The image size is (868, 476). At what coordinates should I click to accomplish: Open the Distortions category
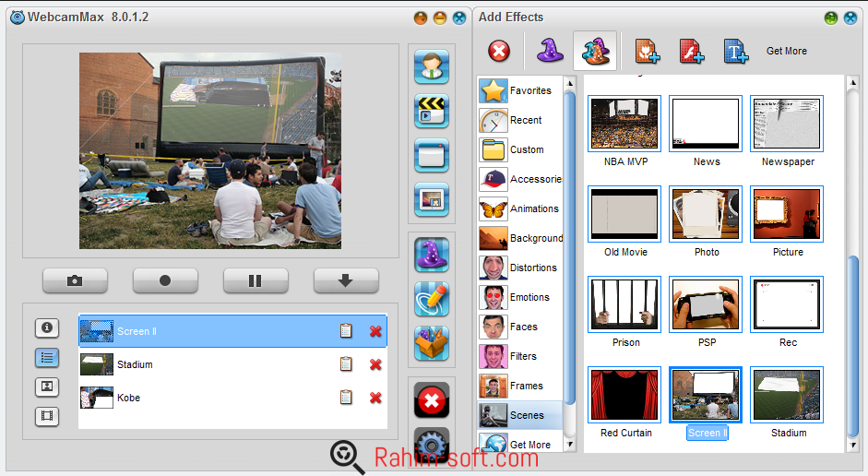[520, 268]
